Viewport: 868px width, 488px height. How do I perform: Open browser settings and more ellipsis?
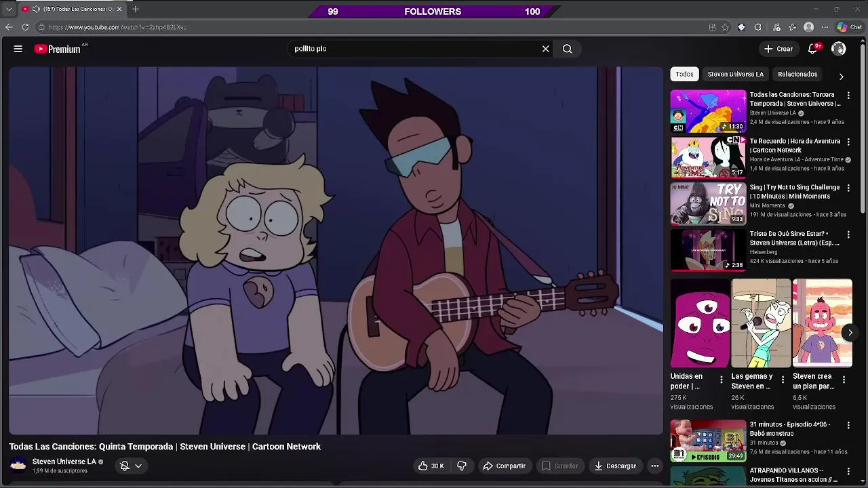(x=825, y=27)
